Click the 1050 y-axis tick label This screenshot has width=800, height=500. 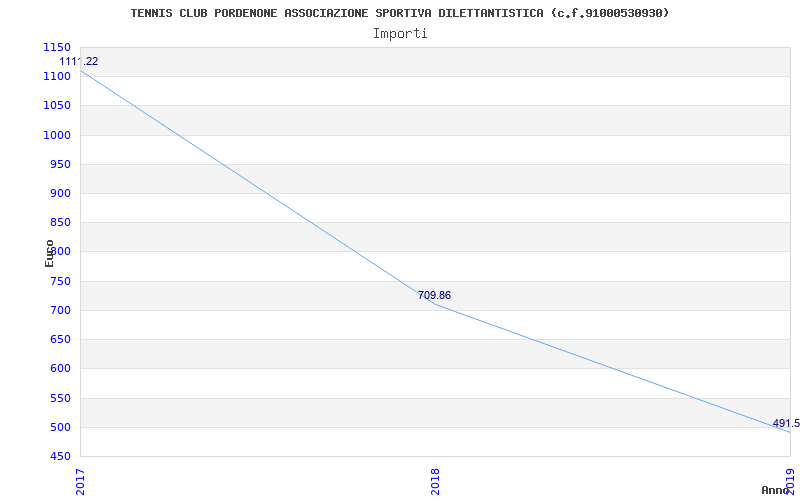pyautogui.click(x=57, y=106)
